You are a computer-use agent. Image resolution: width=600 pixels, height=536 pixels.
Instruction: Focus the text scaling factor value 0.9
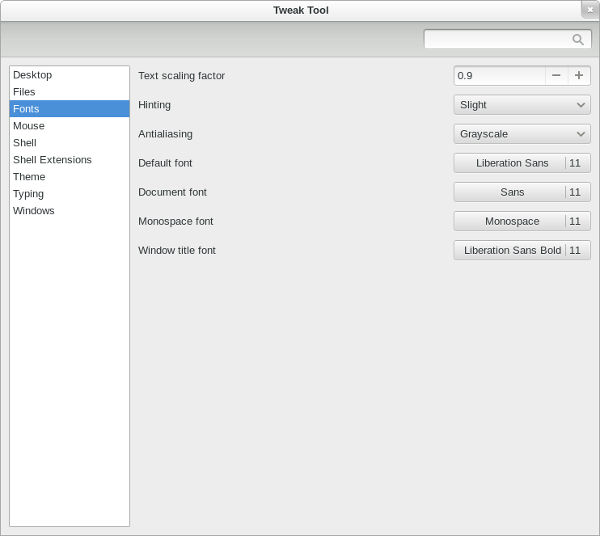[x=499, y=75]
